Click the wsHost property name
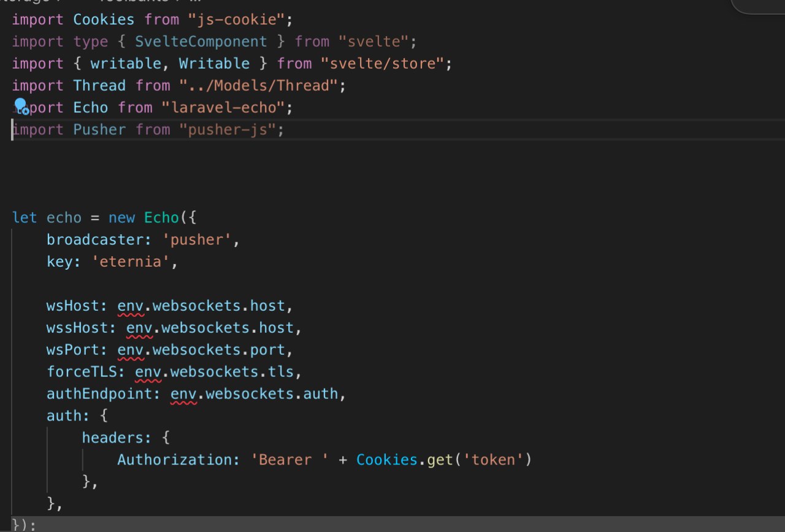This screenshot has width=785, height=532. [x=73, y=306]
